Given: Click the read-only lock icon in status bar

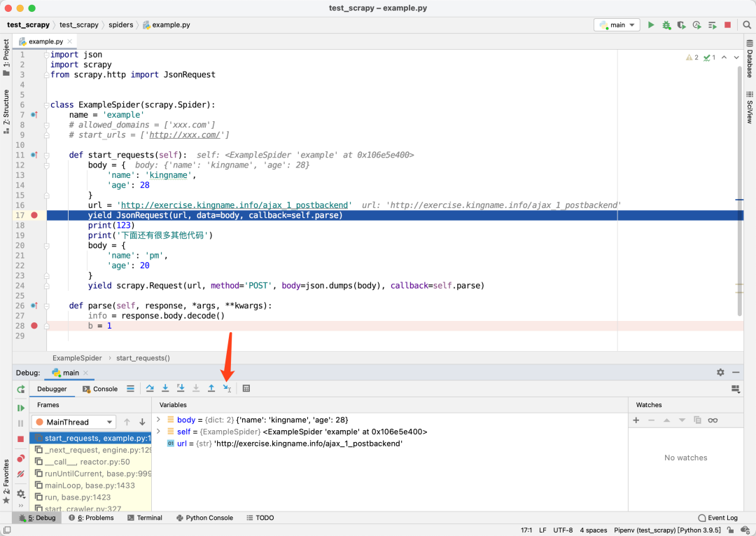Looking at the screenshot, I should click(731, 530).
